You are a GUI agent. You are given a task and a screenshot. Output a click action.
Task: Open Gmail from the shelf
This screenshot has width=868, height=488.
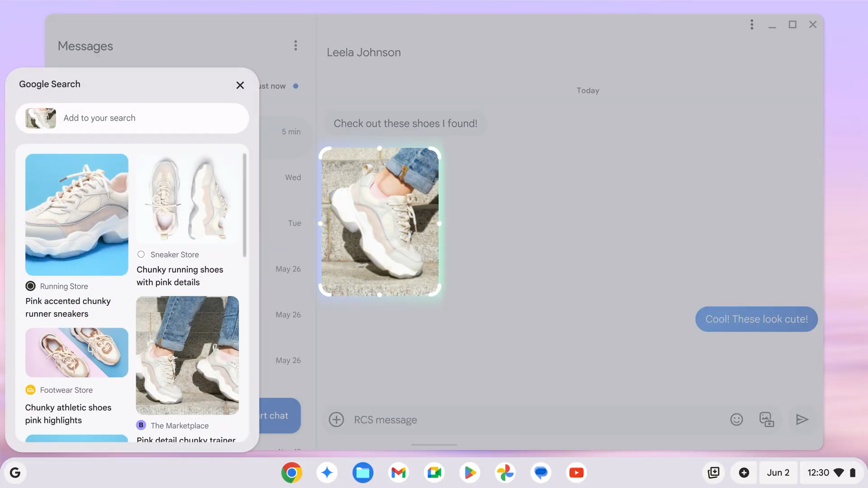398,473
